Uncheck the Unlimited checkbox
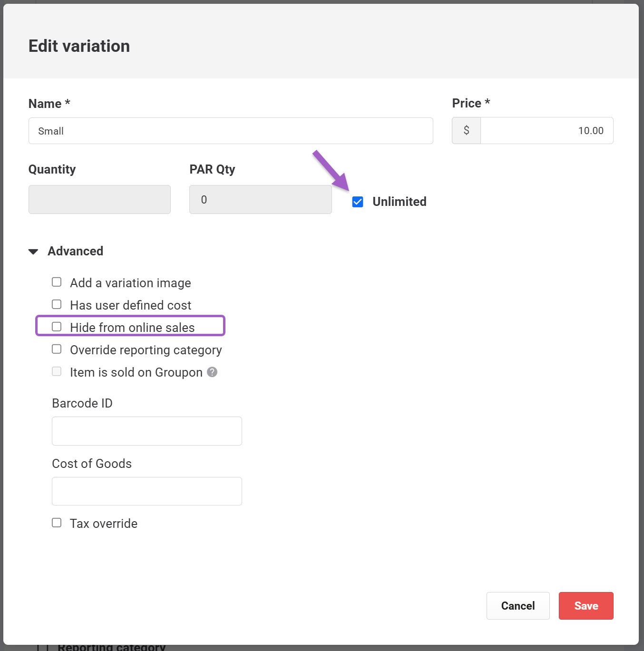Screen dimensions: 644x651 click(358, 202)
